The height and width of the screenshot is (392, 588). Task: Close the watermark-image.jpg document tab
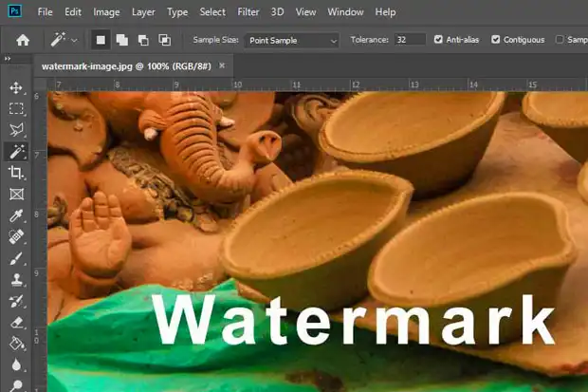(222, 66)
